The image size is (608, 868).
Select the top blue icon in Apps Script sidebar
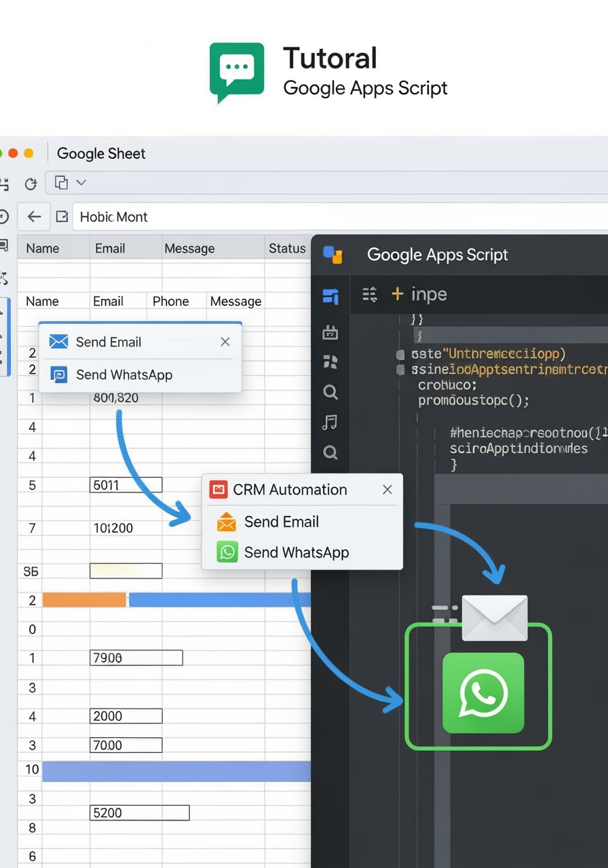coord(330,296)
